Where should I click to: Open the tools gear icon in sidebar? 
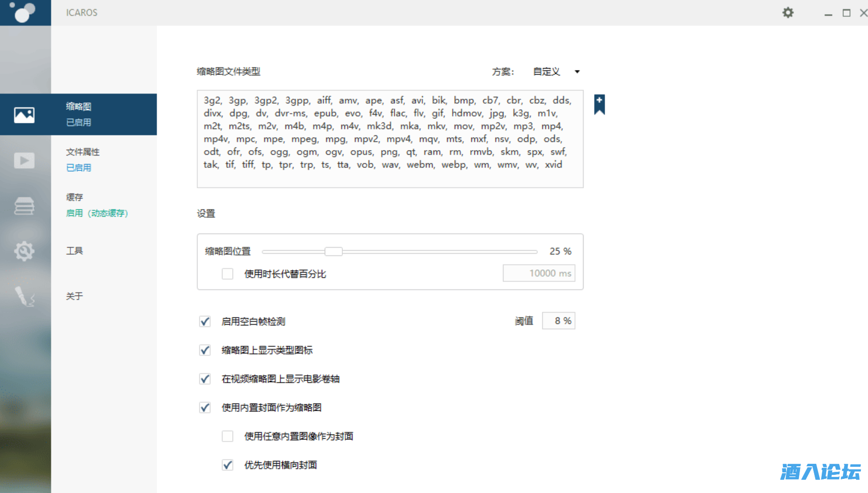tap(24, 251)
